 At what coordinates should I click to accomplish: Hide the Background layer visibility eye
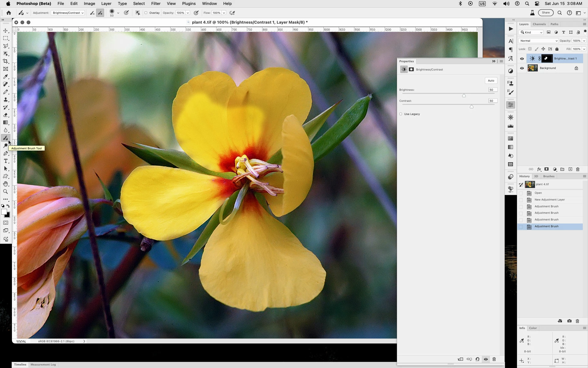522,68
